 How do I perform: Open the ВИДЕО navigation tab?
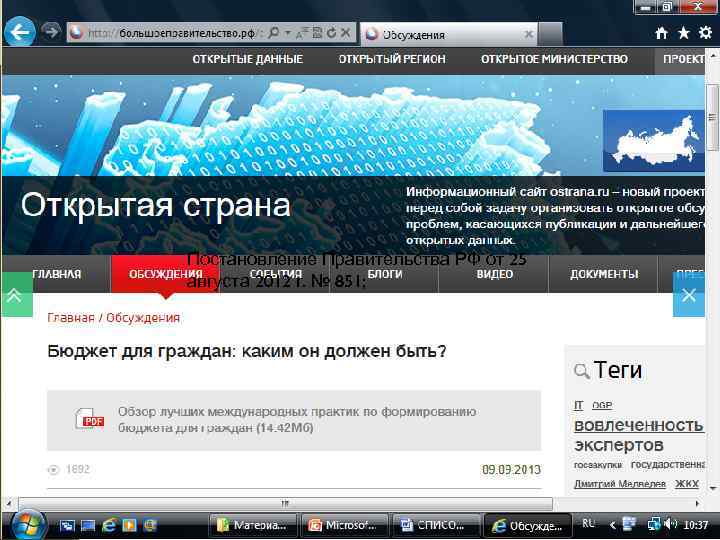tap(494, 274)
